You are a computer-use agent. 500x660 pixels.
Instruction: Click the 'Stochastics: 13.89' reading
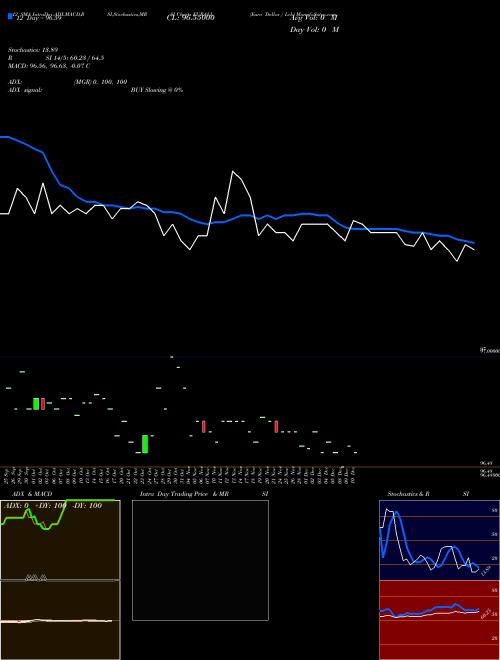click(32, 50)
